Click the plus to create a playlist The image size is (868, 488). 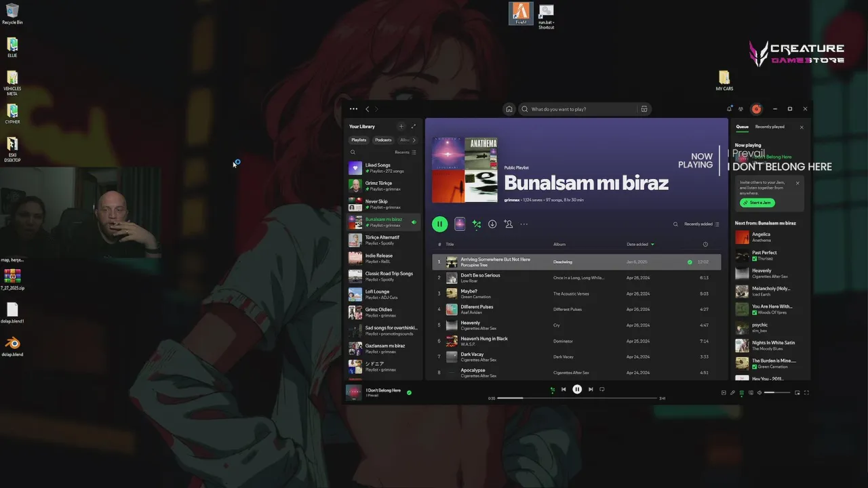coord(401,127)
